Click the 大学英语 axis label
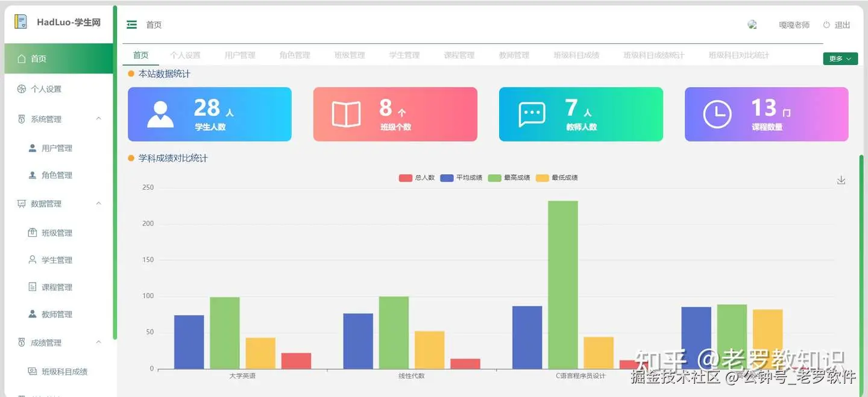The image size is (868, 397). 242,376
